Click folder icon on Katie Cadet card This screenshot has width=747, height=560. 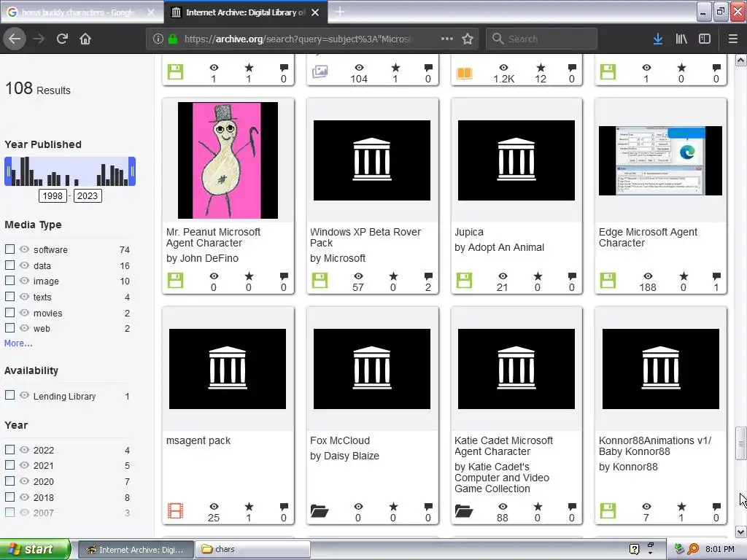point(464,511)
